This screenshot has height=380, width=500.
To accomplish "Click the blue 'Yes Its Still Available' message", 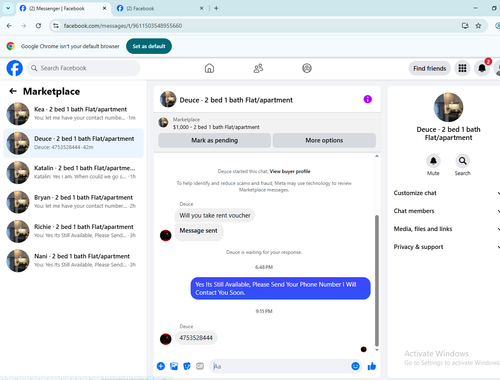I will coord(280,288).
